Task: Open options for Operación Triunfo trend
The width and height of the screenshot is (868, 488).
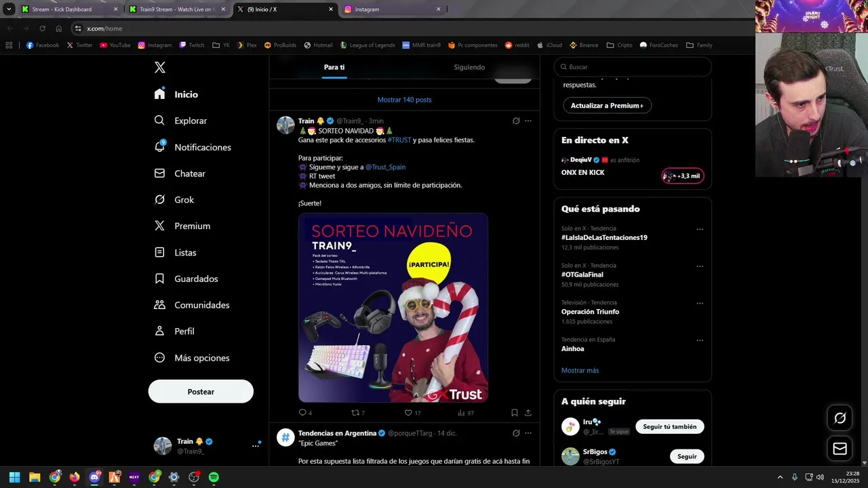Action: pos(700,303)
